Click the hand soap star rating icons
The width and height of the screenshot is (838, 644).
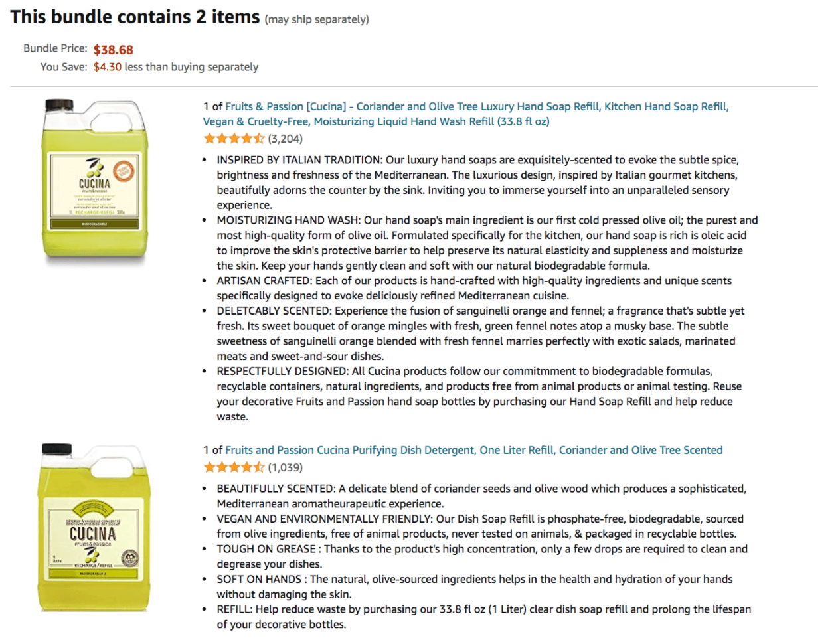234,139
